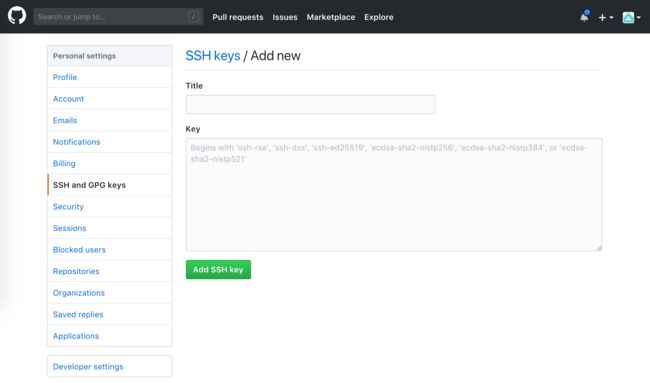Viewport: 650px width, 383px height.
Task: Open the Blocked users settings page
Action: tap(110, 250)
